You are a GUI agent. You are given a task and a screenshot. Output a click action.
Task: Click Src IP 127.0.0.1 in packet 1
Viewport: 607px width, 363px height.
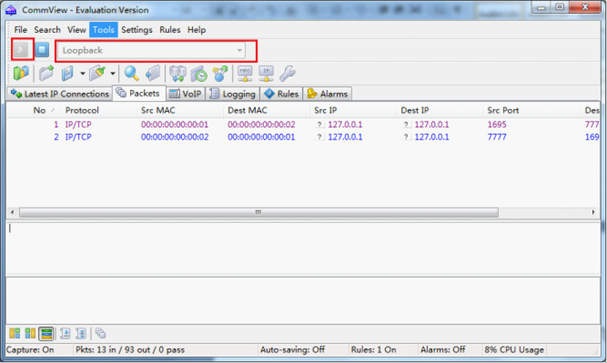coord(345,125)
